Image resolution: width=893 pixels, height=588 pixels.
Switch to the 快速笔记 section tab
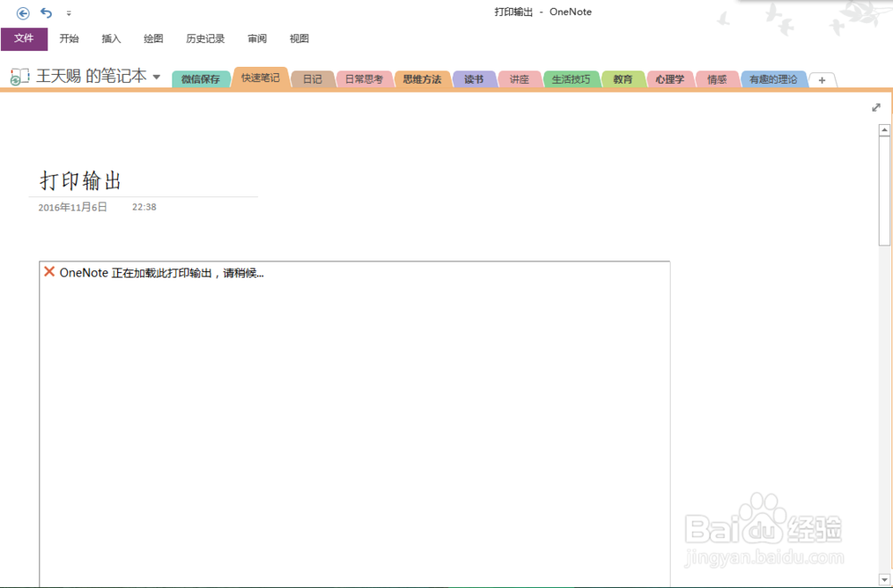(260, 78)
